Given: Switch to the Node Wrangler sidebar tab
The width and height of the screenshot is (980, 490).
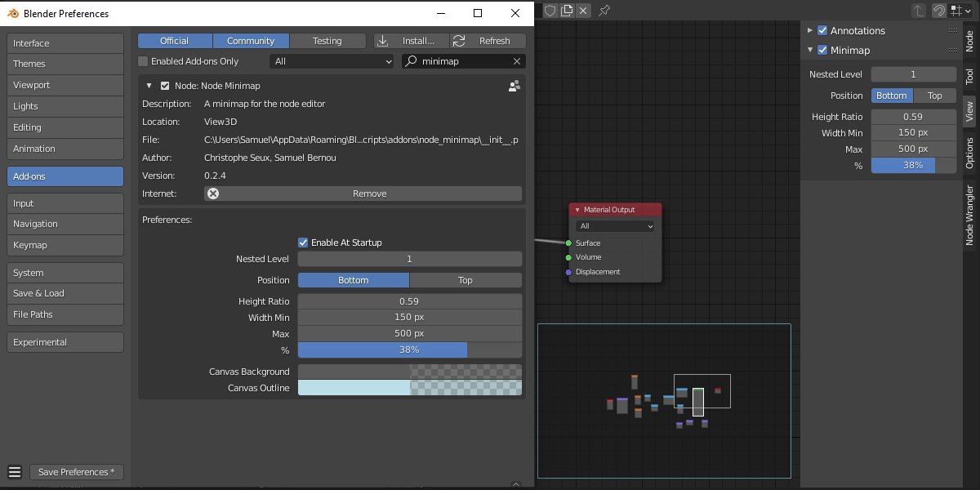Looking at the screenshot, I should (970, 215).
